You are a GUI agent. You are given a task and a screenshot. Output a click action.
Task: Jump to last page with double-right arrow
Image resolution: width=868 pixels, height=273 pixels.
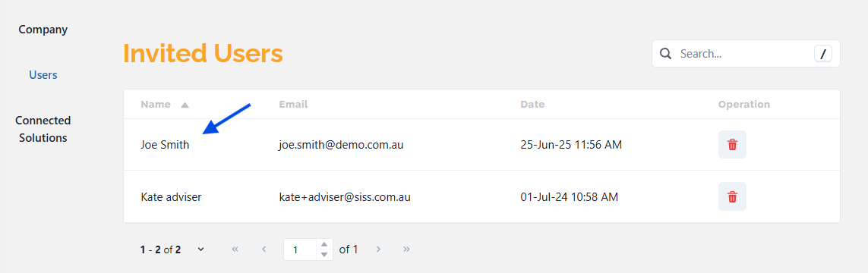click(x=407, y=249)
